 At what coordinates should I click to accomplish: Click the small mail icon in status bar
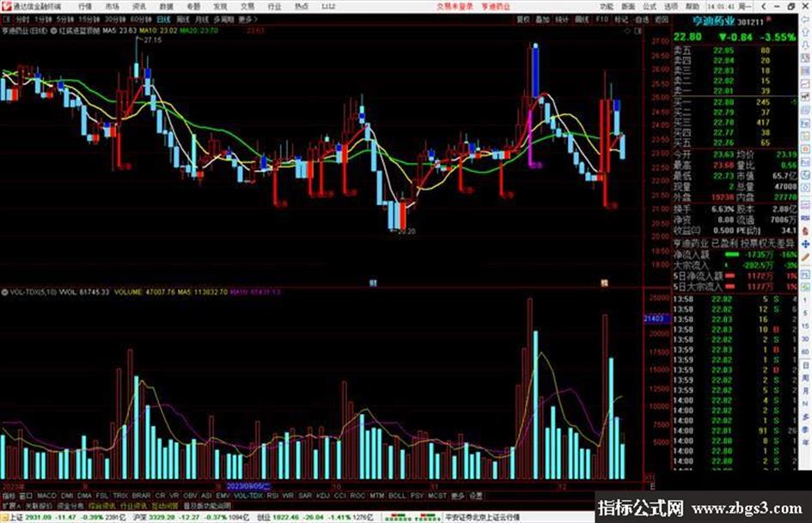coord(4,517)
